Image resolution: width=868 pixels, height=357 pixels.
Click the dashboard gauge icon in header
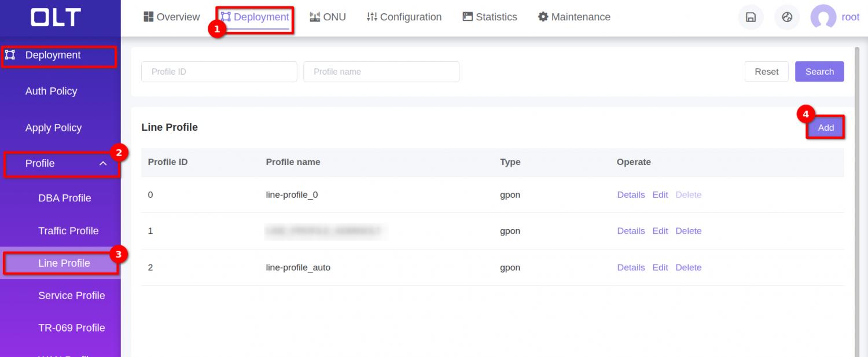787,17
